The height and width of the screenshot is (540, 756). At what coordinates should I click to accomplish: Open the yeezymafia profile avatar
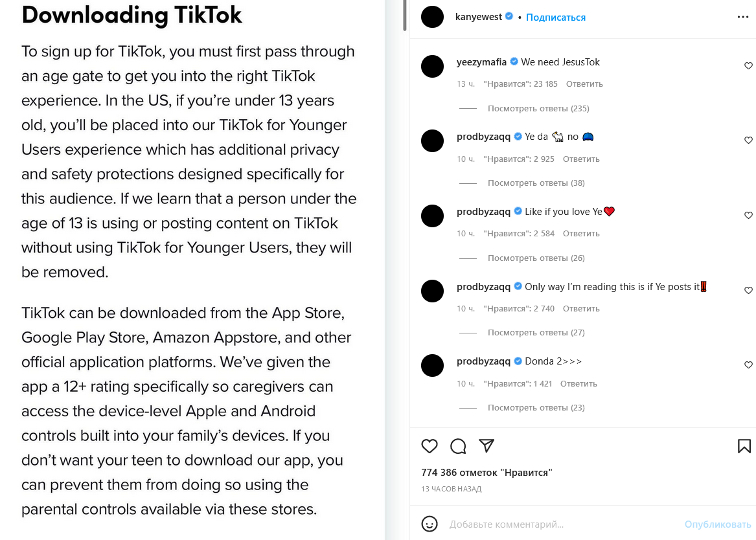coord(432,66)
